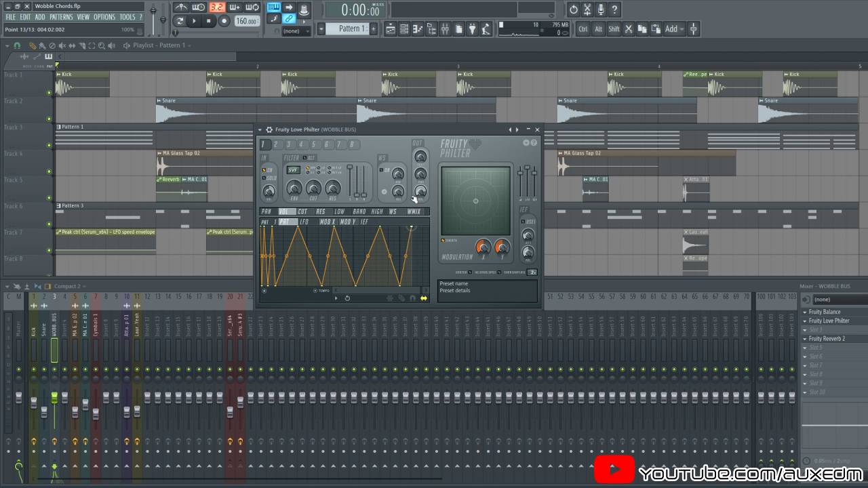Open the snap '(none)' dropdown in toolbar
The width and height of the screenshot is (868, 488).
(296, 31)
